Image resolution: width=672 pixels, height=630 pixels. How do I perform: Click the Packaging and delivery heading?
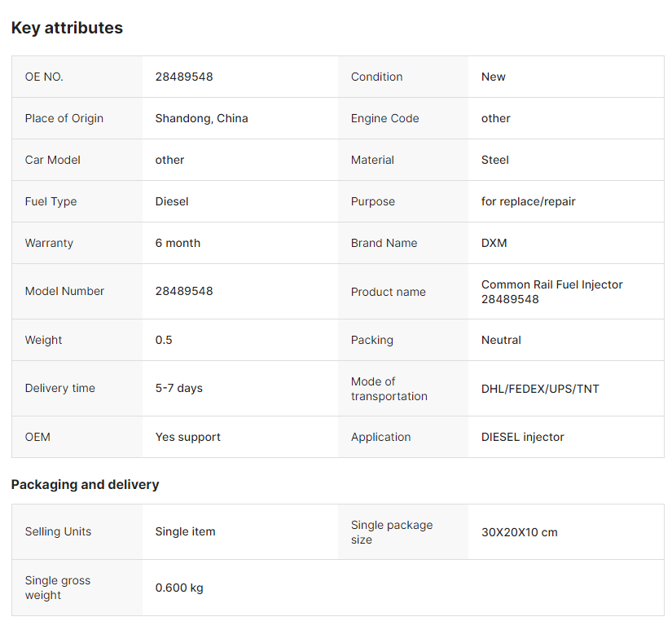click(x=85, y=485)
